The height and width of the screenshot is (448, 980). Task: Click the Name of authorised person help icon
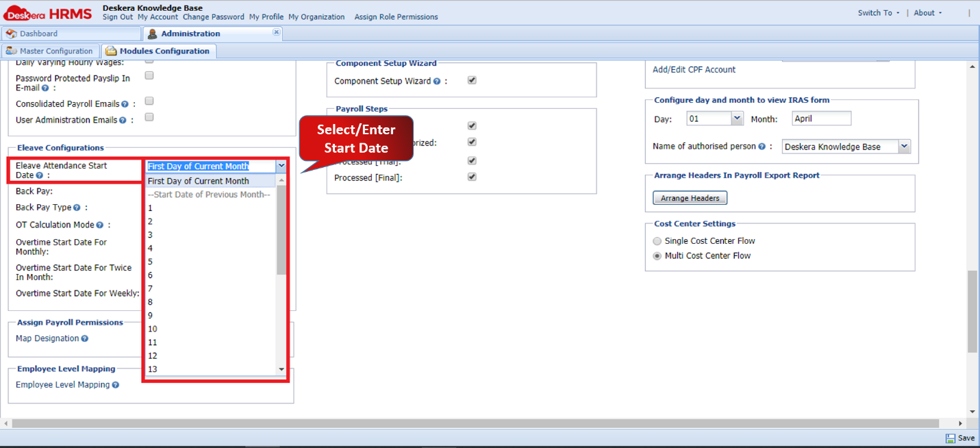pos(761,146)
